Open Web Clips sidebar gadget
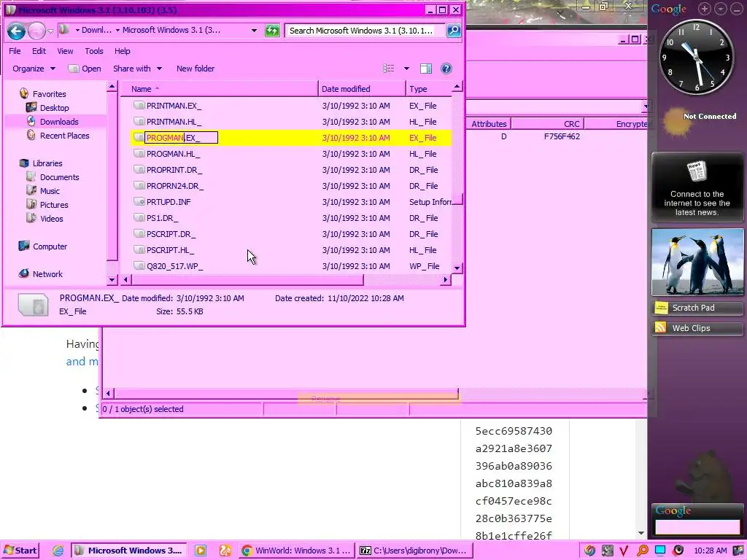The image size is (747, 560). (697, 328)
